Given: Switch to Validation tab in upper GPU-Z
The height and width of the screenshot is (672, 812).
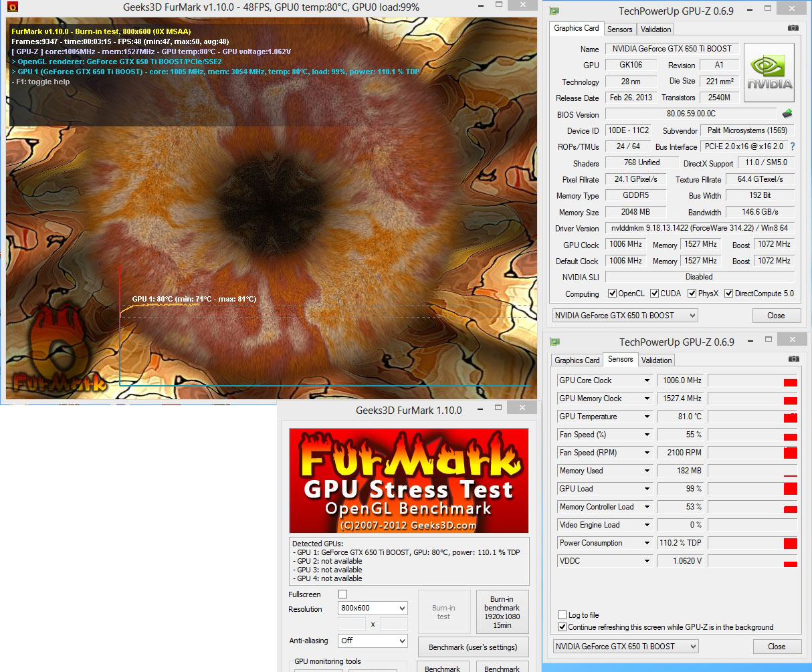Looking at the screenshot, I should pyautogui.click(x=655, y=29).
